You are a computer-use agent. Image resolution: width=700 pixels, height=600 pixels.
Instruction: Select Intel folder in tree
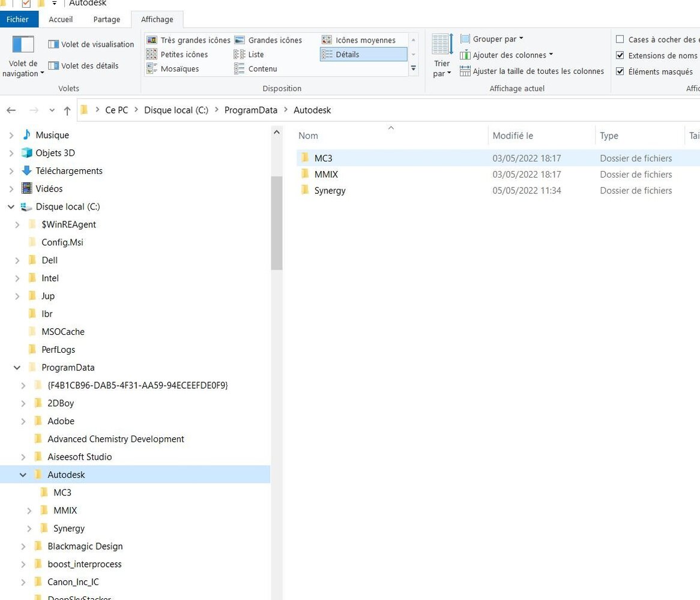(50, 278)
